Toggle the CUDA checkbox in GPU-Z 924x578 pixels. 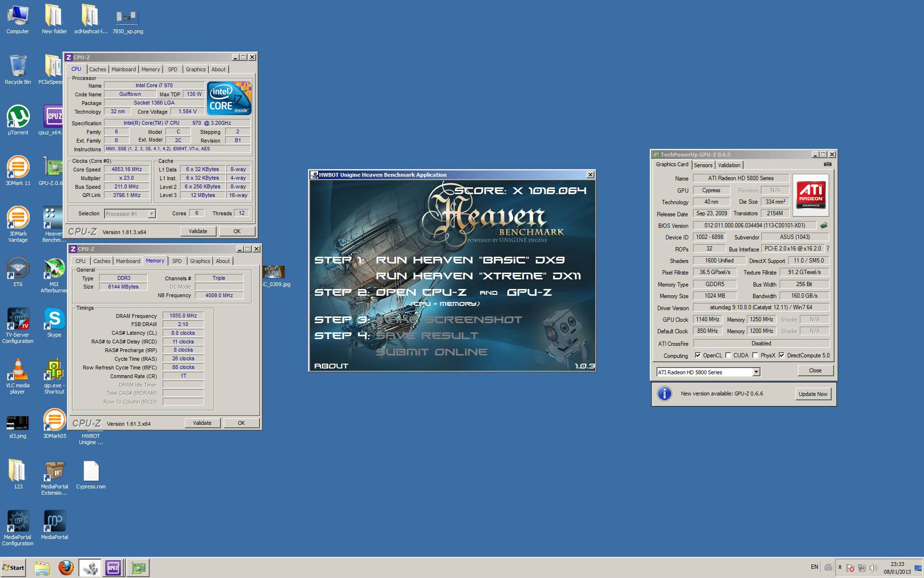click(x=728, y=355)
